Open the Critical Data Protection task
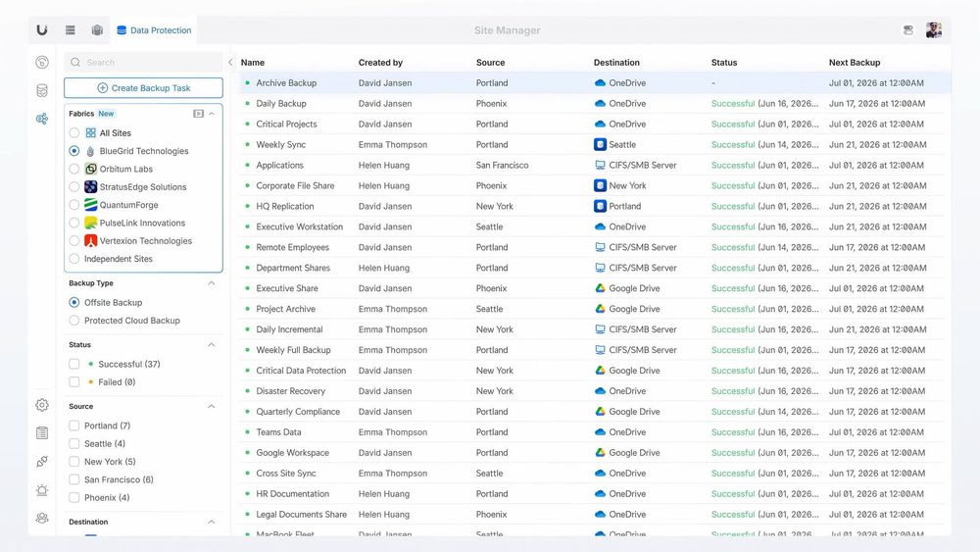 coord(301,371)
